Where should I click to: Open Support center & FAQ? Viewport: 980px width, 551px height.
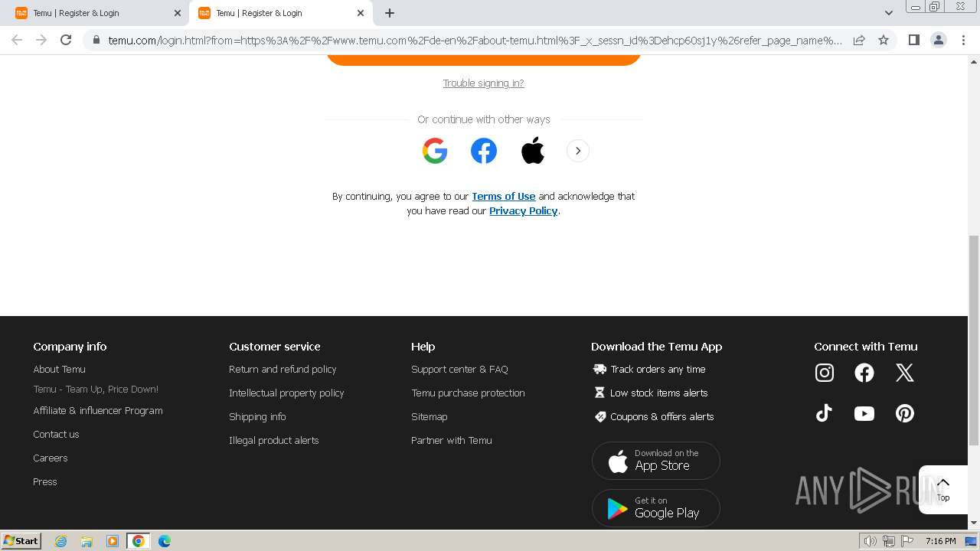[x=459, y=369]
